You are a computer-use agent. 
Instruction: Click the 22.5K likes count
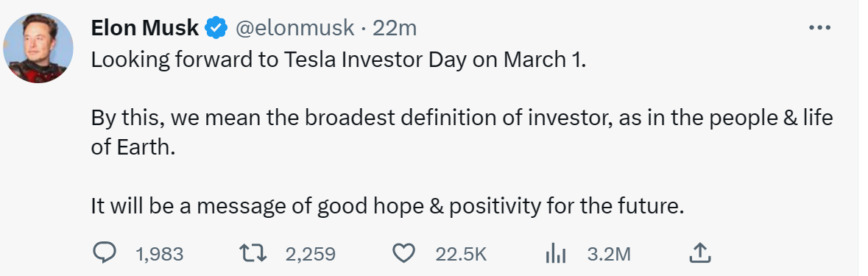point(461,254)
